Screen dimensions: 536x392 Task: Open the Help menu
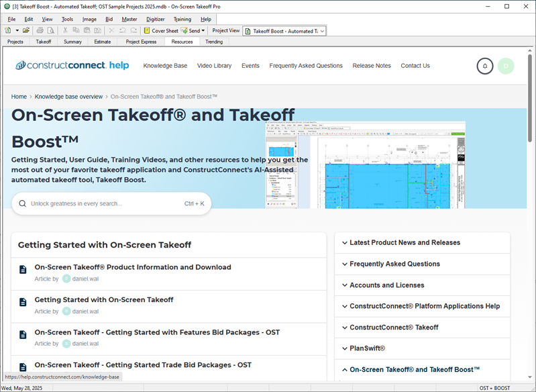[x=206, y=19]
